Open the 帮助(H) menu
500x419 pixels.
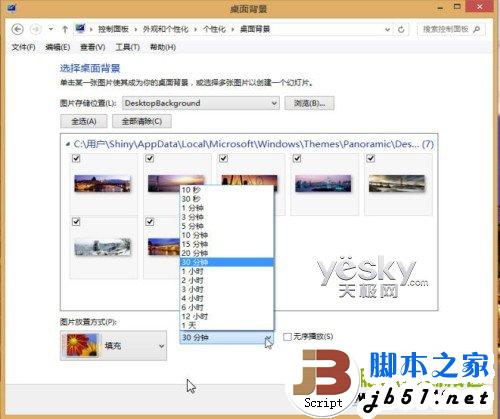(163, 47)
